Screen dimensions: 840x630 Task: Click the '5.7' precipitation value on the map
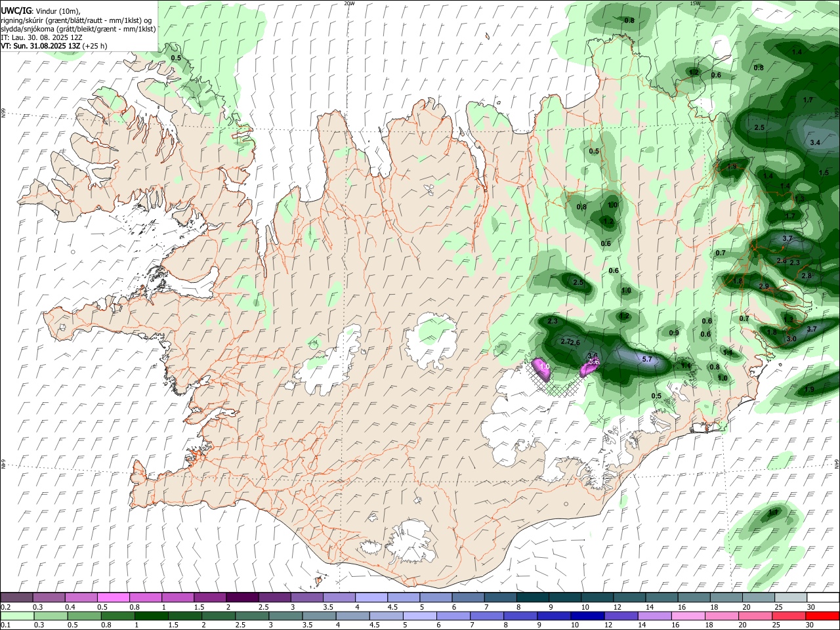[646, 359]
